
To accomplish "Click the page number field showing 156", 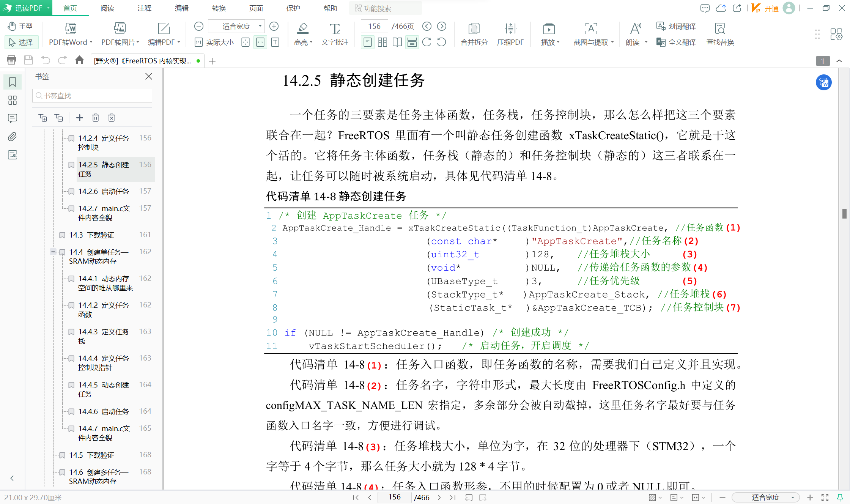I will click(x=374, y=26).
